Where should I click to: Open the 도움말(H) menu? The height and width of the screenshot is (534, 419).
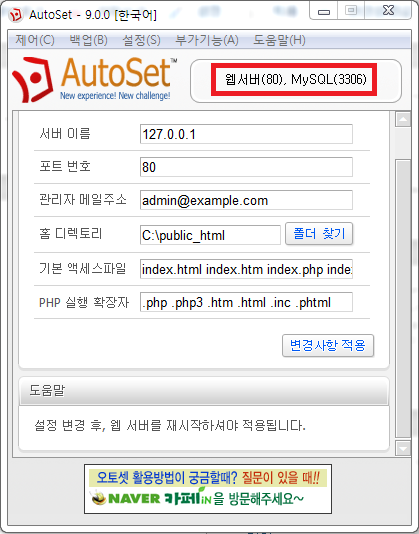[279, 40]
